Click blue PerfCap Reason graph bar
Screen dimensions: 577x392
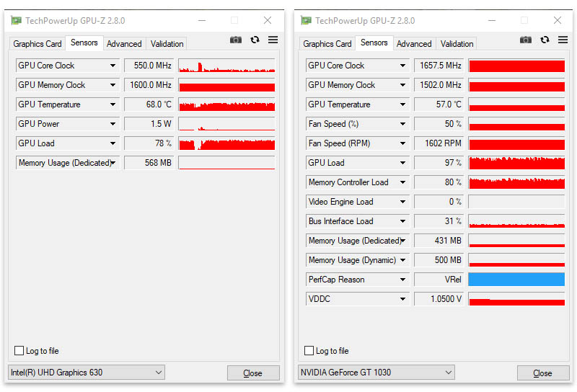click(516, 280)
